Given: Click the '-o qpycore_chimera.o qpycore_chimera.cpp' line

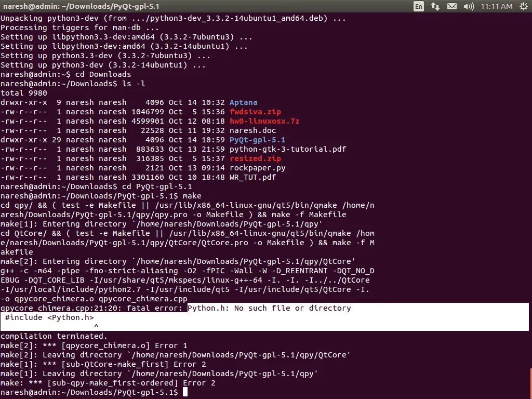Looking at the screenshot, I should [94, 299].
